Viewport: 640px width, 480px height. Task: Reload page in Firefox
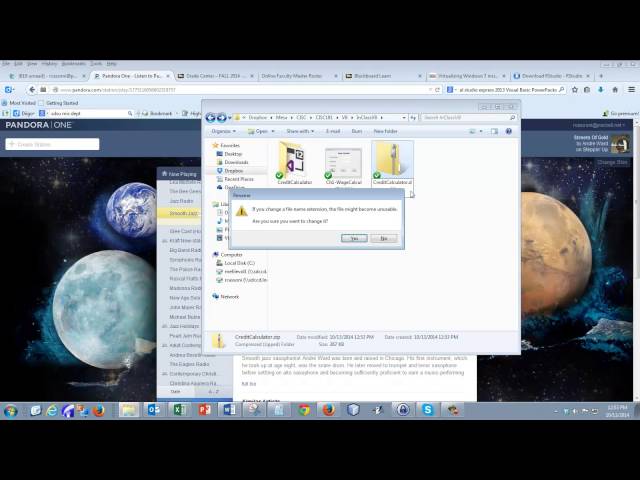coord(438,90)
